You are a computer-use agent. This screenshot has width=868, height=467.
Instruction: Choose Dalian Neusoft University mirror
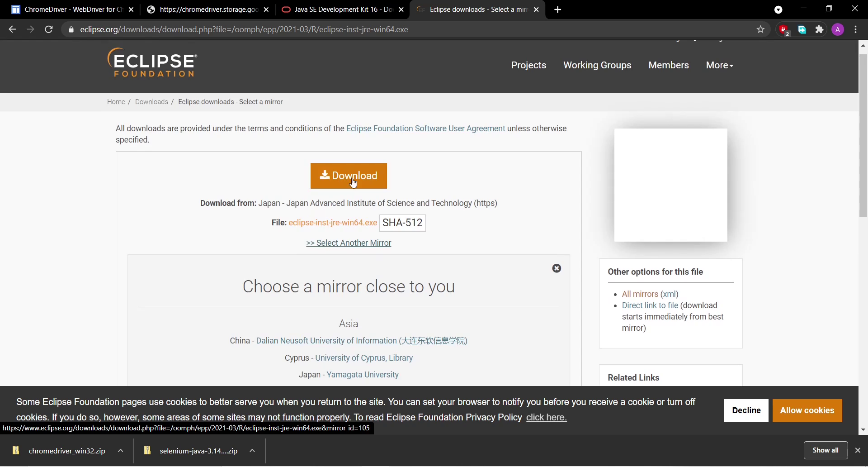[x=362, y=341]
